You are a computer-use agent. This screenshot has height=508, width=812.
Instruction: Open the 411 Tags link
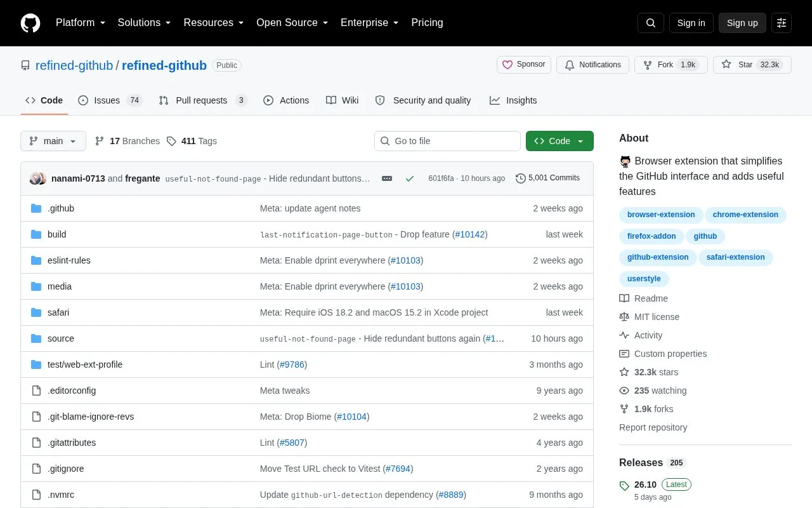click(x=192, y=141)
